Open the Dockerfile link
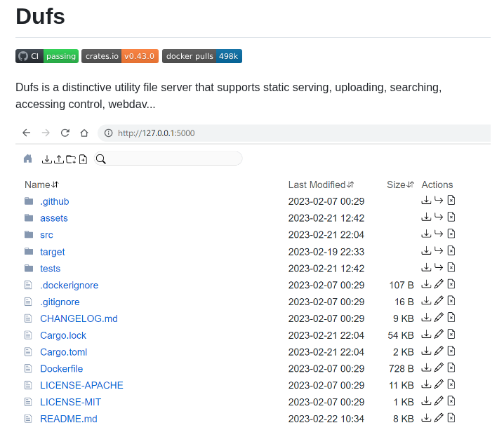The image size is (504, 437). 61,368
